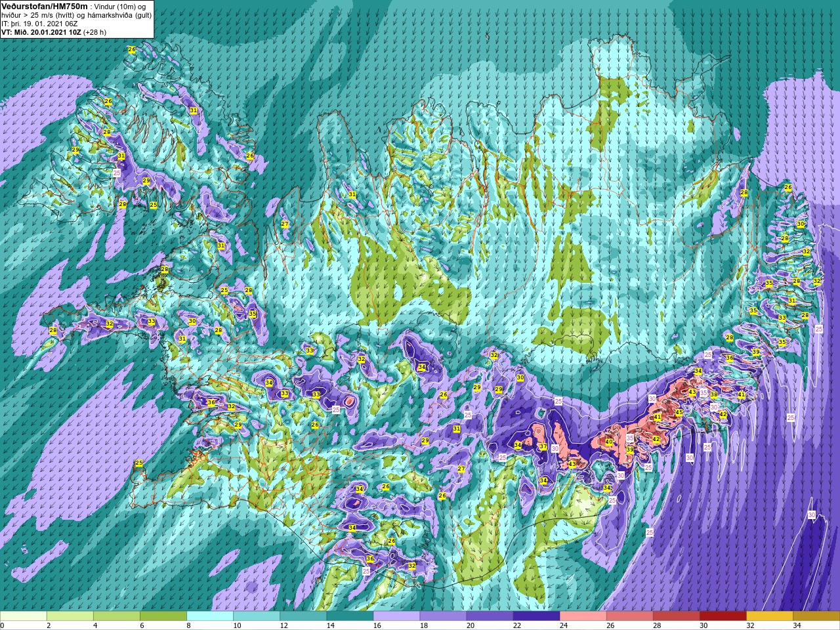
Task: Click colorbar tick label 4
Action: (95, 625)
